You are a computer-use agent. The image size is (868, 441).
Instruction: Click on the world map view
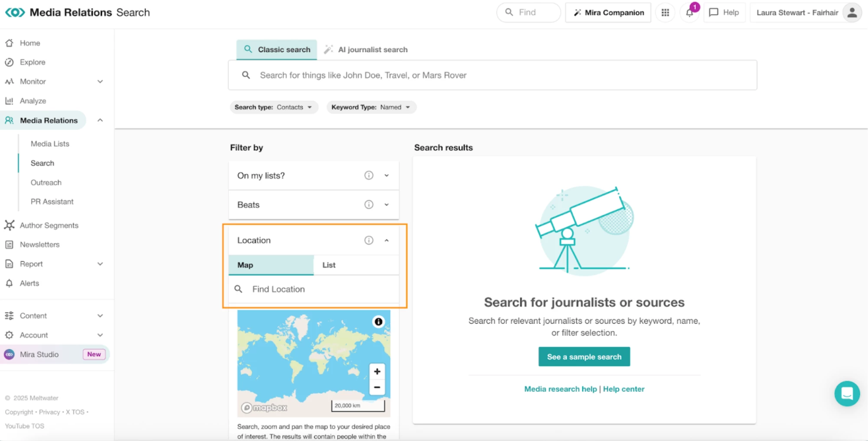tap(313, 363)
